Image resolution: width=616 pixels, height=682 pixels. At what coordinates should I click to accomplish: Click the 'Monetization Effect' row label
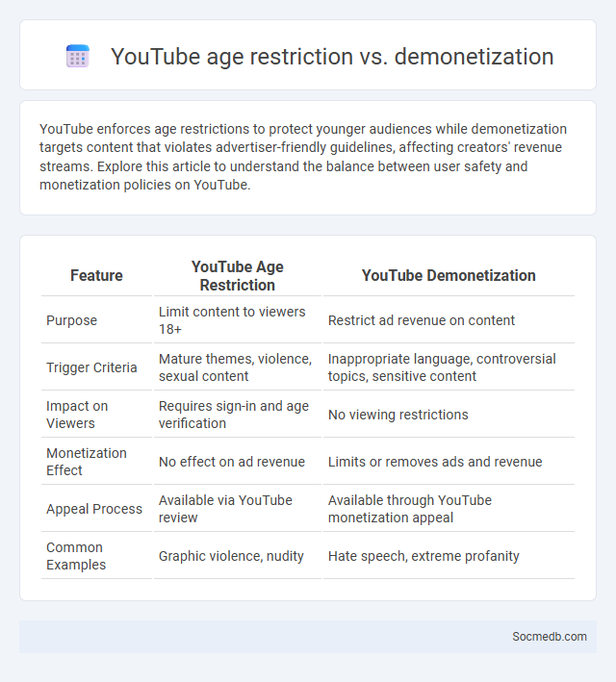[87, 462]
